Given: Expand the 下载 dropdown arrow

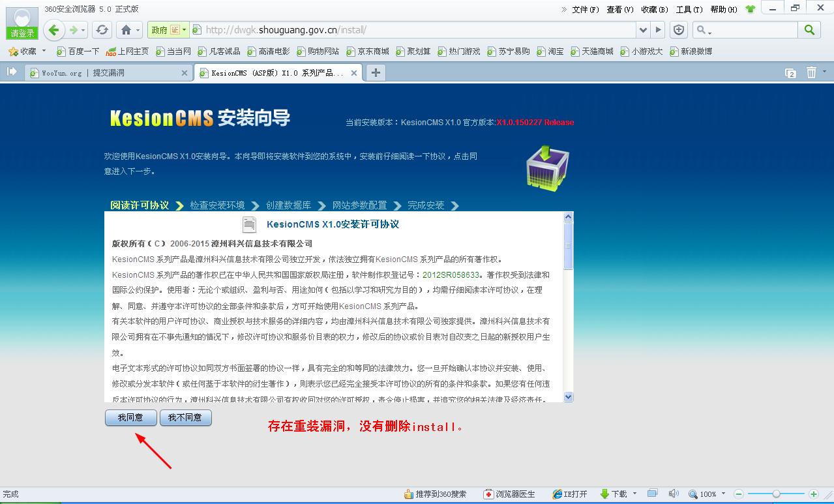Looking at the screenshot, I should (634, 494).
